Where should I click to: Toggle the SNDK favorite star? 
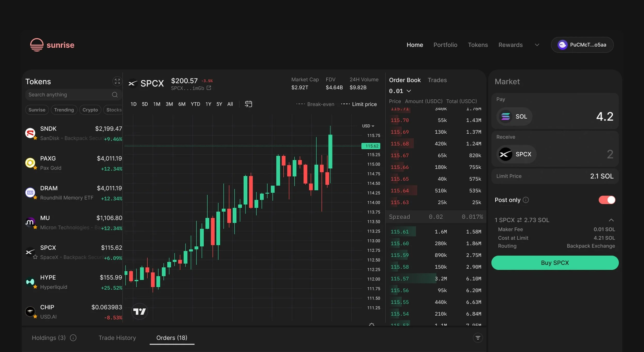click(x=35, y=138)
